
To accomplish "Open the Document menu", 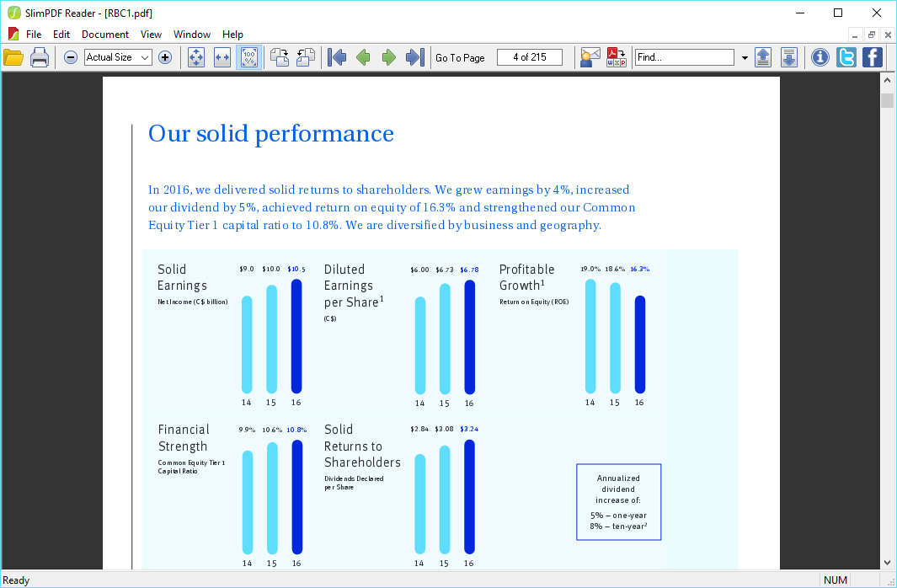I will tap(104, 35).
